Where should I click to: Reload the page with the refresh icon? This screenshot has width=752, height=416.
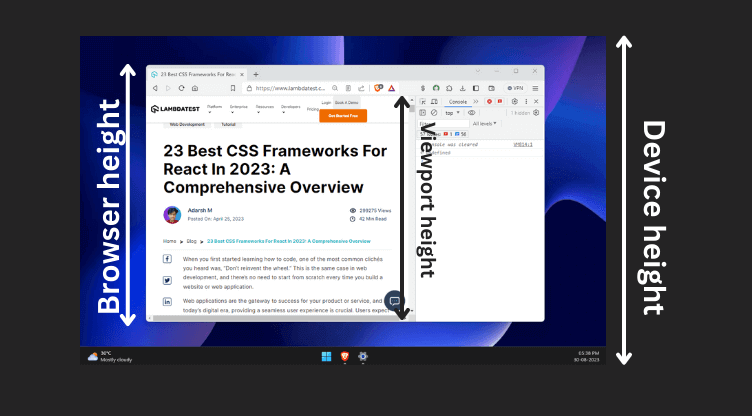(x=181, y=88)
